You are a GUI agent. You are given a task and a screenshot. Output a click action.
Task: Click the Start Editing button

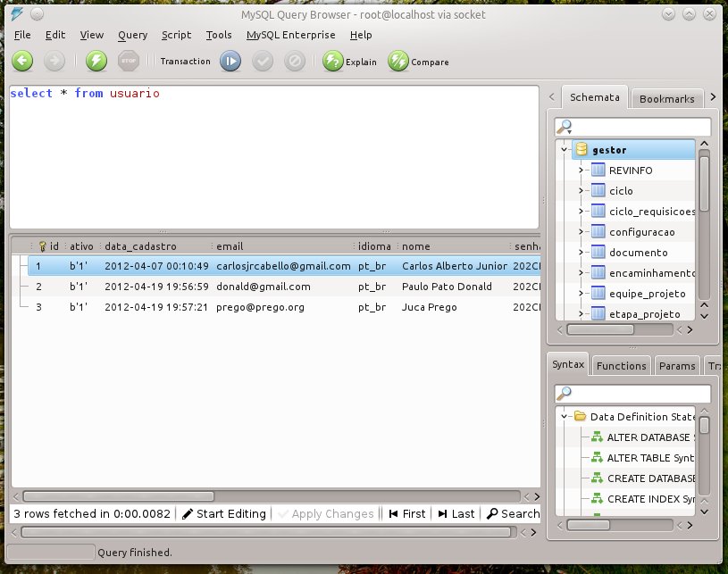(224, 513)
